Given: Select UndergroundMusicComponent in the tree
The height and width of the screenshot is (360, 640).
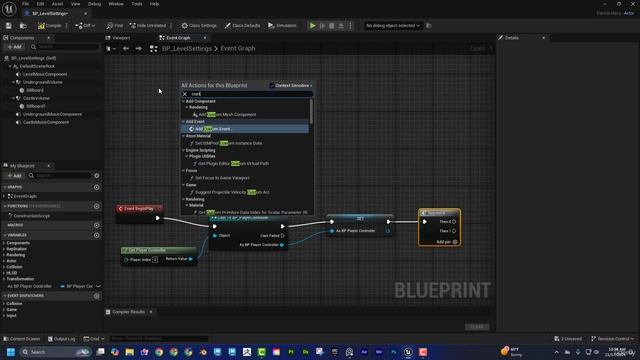Looking at the screenshot, I should point(52,114).
